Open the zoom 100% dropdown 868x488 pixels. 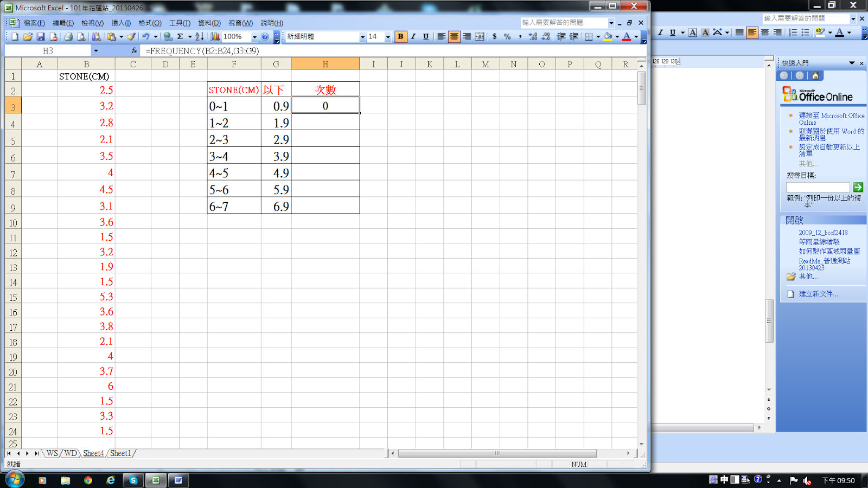click(254, 37)
